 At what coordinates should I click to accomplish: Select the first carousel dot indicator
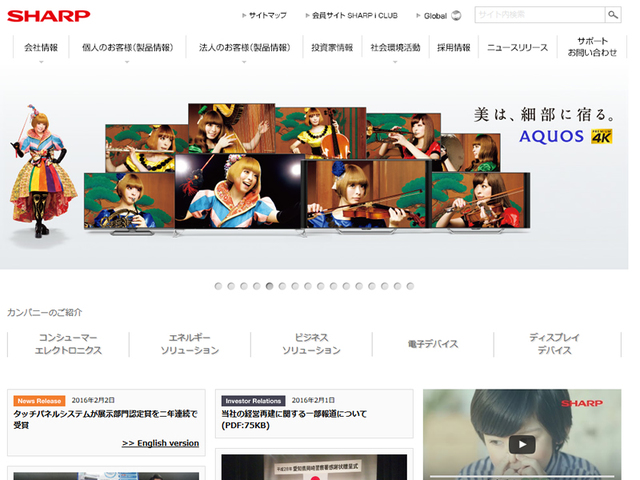(218, 286)
